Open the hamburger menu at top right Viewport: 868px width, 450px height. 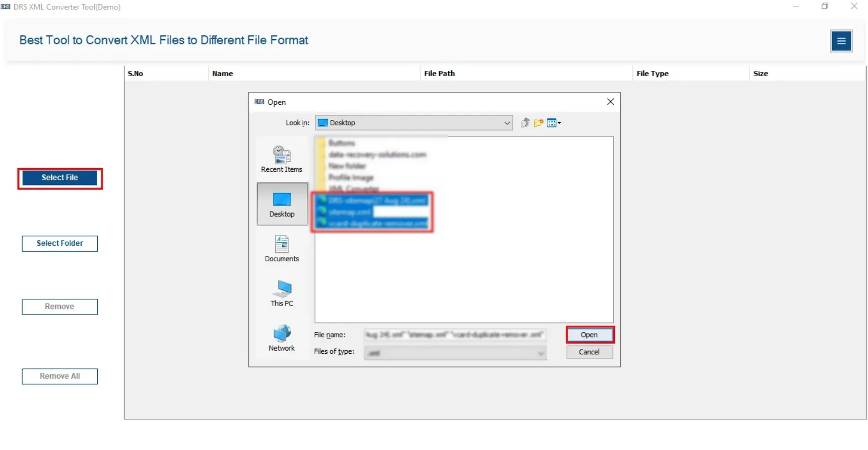841,41
